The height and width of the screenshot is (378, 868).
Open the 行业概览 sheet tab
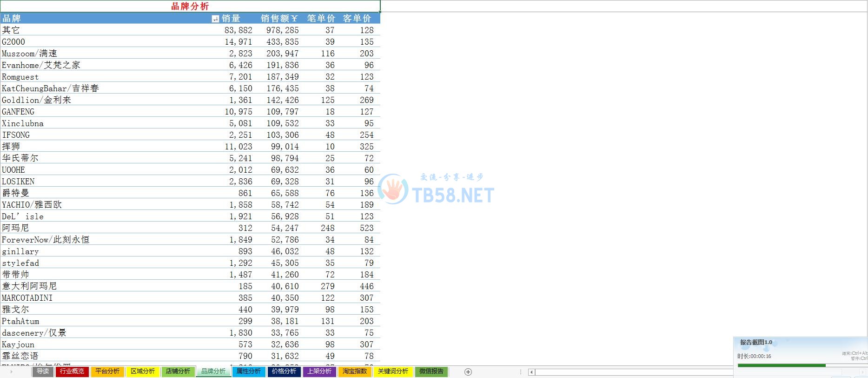(x=72, y=371)
